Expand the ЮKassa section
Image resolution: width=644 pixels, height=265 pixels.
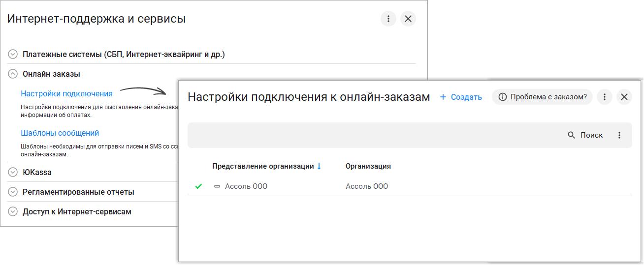pos(13,173)
